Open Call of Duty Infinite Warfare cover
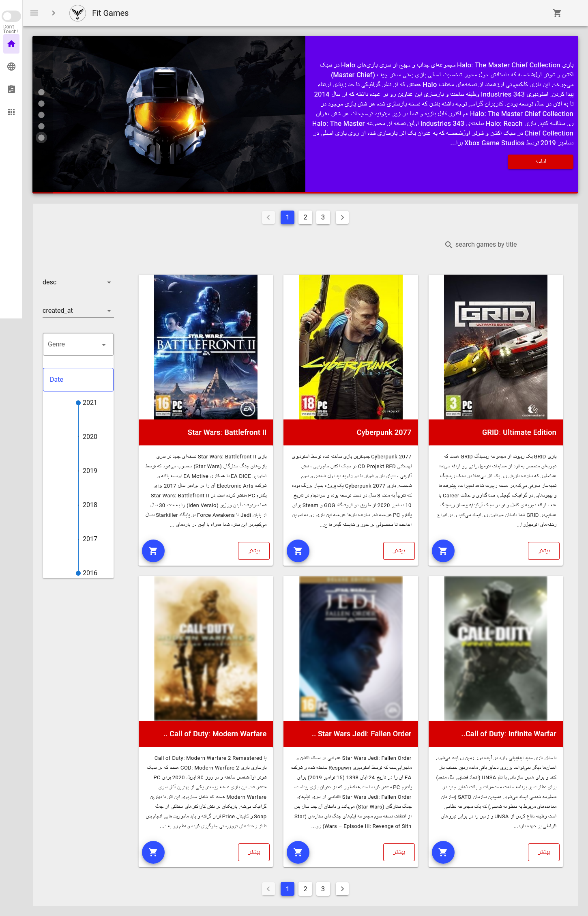This screenshot has width=588, height=916. pos(496,648)
